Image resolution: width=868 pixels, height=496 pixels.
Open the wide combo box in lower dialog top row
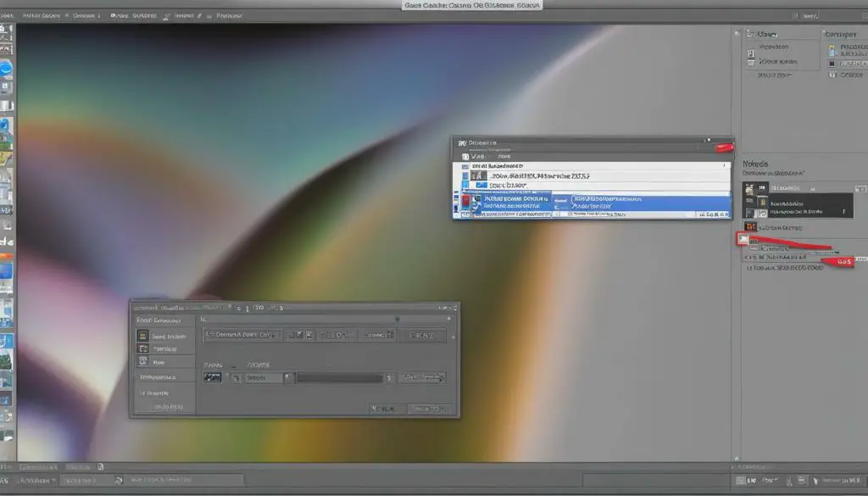pyautogui.click(x=242, y=335)
